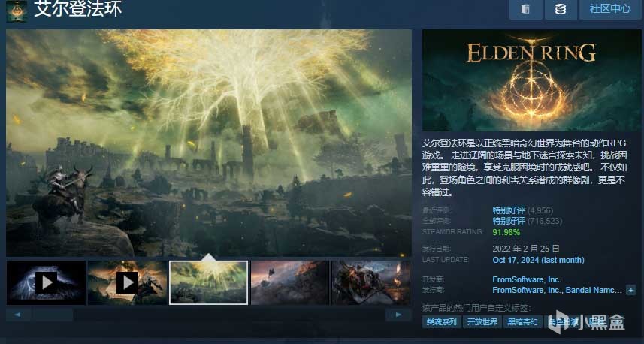Select the 开放世界 tag
This screenshot has height=344, width=644.
click(x=482, y=322)
